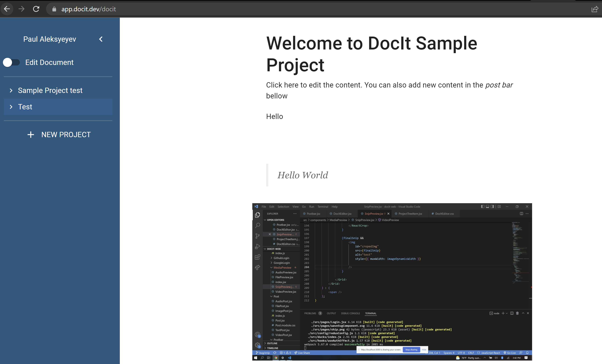In the VS Code screenshot, click notifications bell icon
Viewport: 602px width, 364px height.
click(x=527, y=353)
